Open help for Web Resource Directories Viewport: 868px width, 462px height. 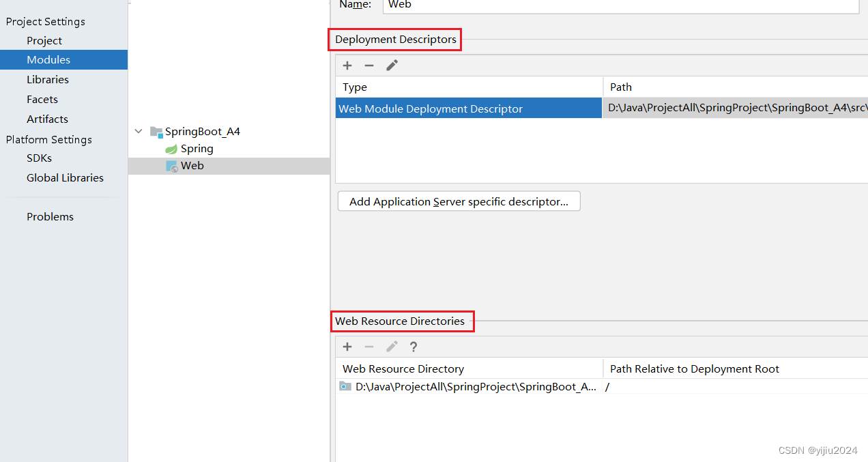(x=413, y=347)
